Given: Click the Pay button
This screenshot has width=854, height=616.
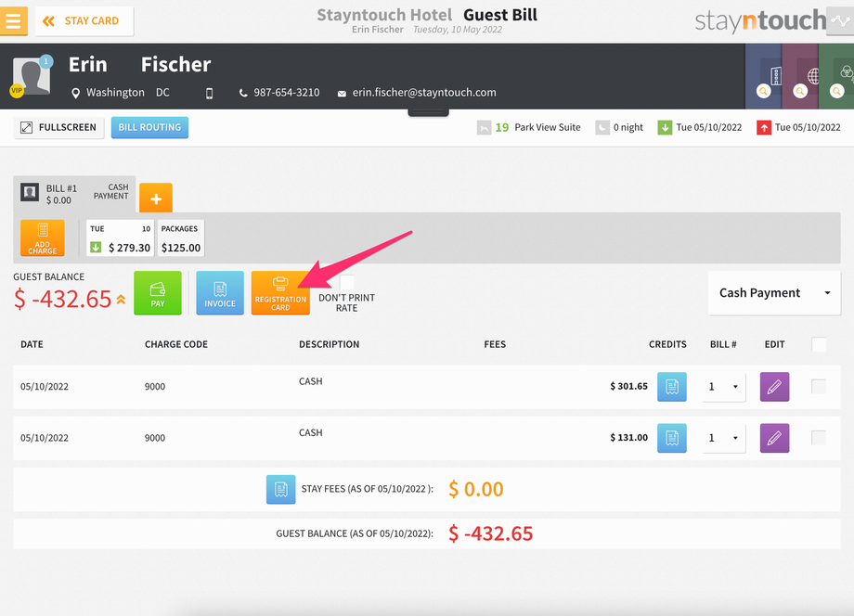Looking at the screenshot, I should click(158, 293).
